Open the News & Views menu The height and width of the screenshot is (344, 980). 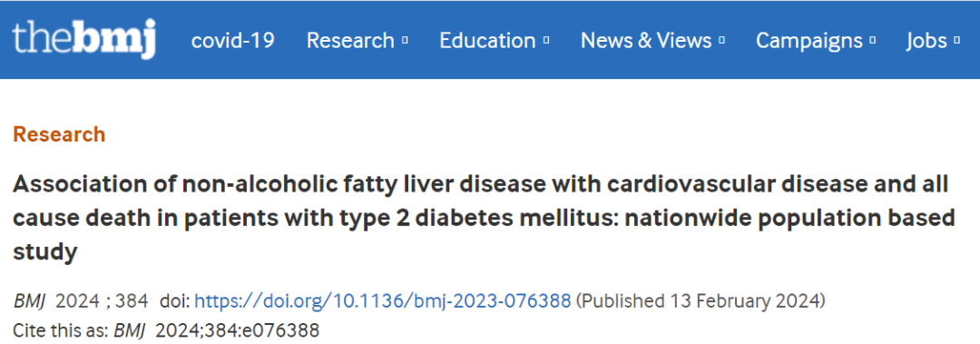coord(646,41)
